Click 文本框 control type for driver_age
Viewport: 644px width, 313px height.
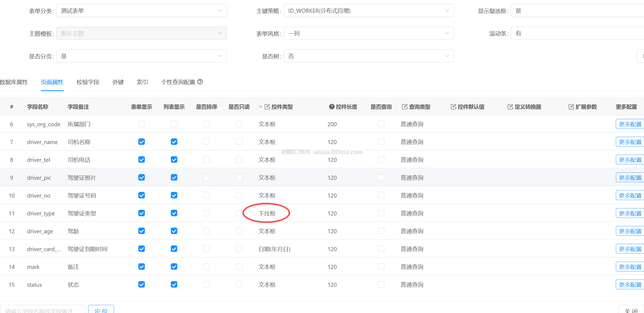pyautogui.click(x=267, y=231)
